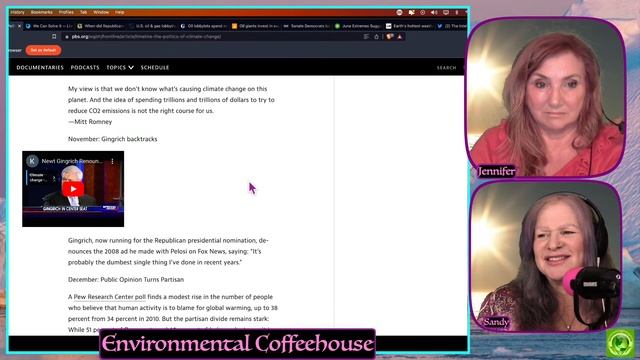Click the circular status icon left of the volume icon in the menu bar
The height and width of the screenshot is (360, 640).
pos(423,12)
